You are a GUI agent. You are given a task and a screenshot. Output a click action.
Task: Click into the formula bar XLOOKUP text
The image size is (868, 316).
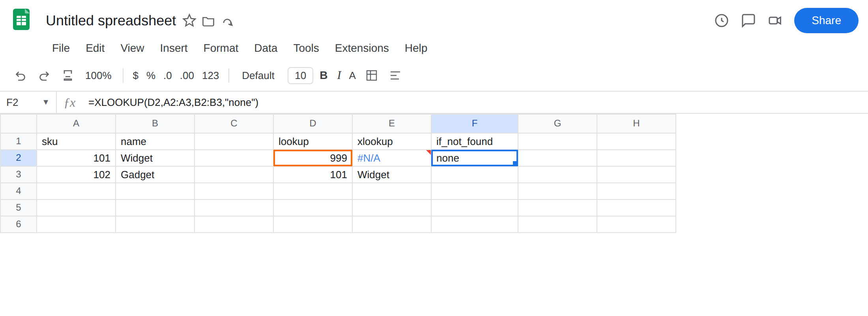pos(173,102)
